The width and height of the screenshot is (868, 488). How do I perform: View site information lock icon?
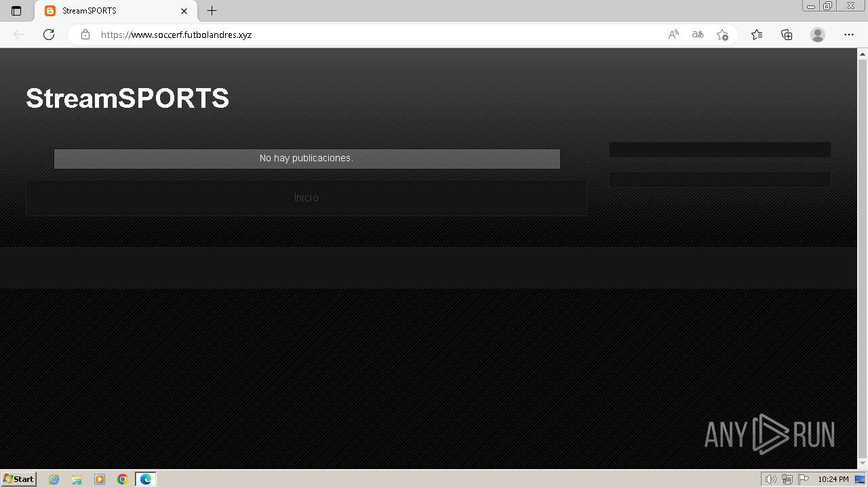pyautogui.click(x=85, y=35)
